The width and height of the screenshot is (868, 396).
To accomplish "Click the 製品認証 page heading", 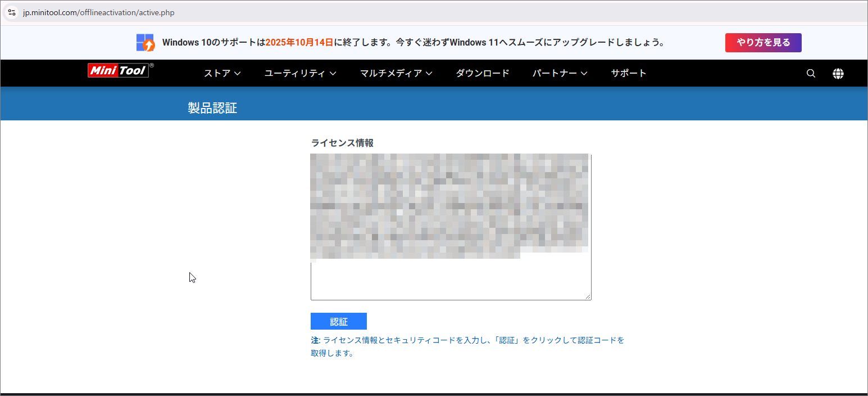I will click(x=212, y=108).
